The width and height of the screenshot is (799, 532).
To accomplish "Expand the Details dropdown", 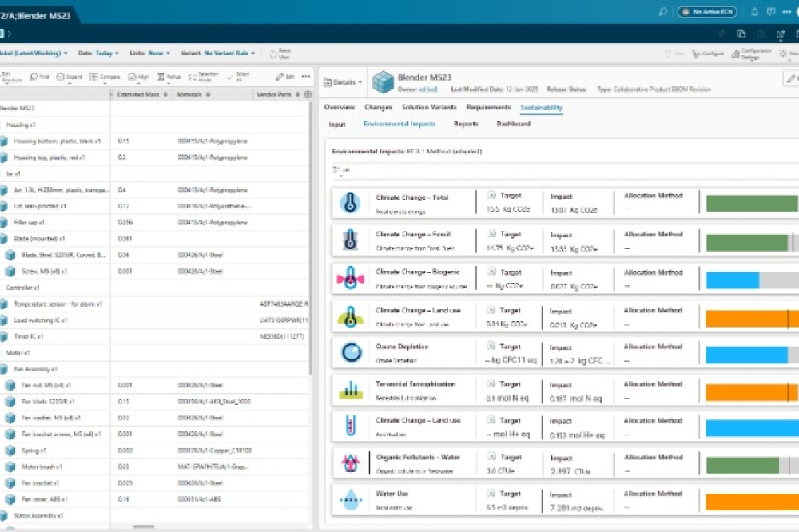I will point(344,81).
